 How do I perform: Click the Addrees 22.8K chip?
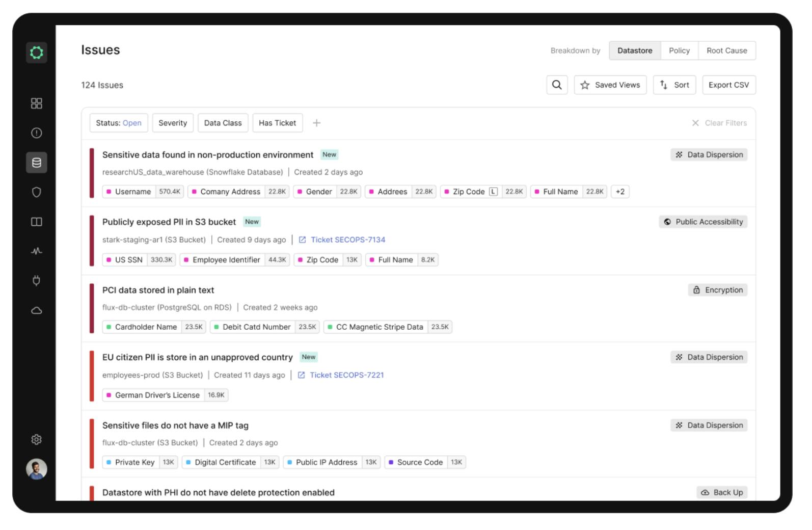click(400, 192)
